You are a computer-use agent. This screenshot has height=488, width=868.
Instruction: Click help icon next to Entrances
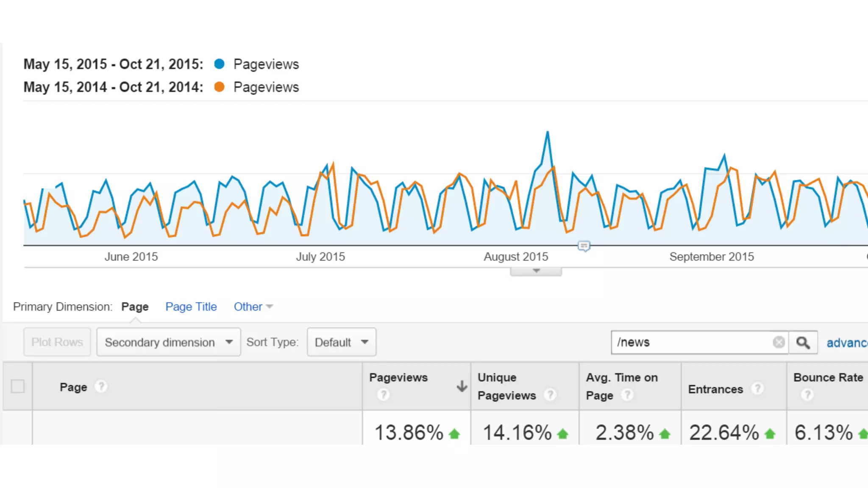pyautogui.click(x=757, y=388)
